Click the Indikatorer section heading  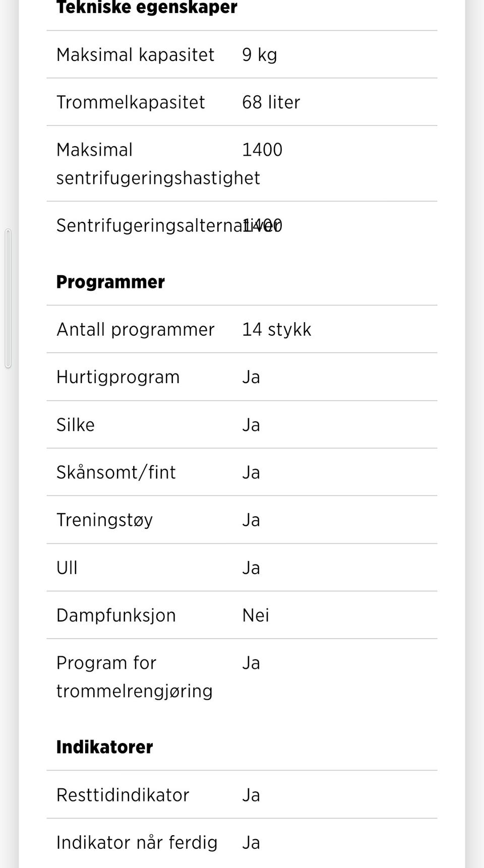pos(104,747)
